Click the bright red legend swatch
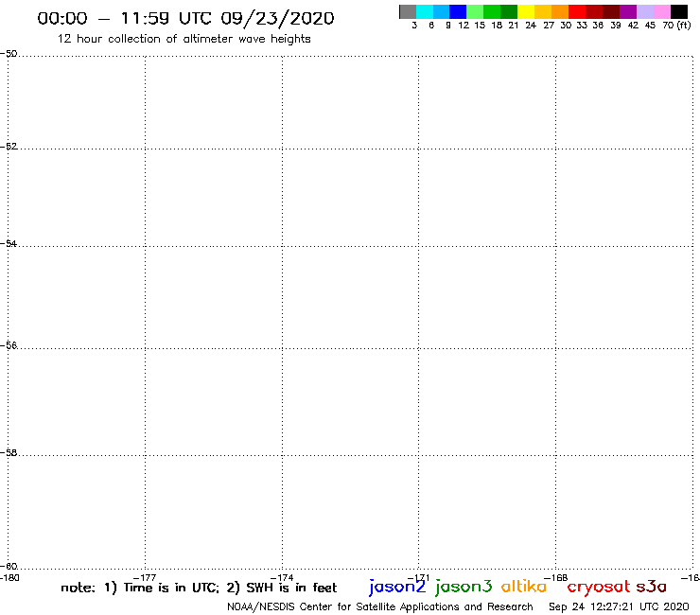The width and height of the screenshot is (700, 615). click(x=577, y=11)
